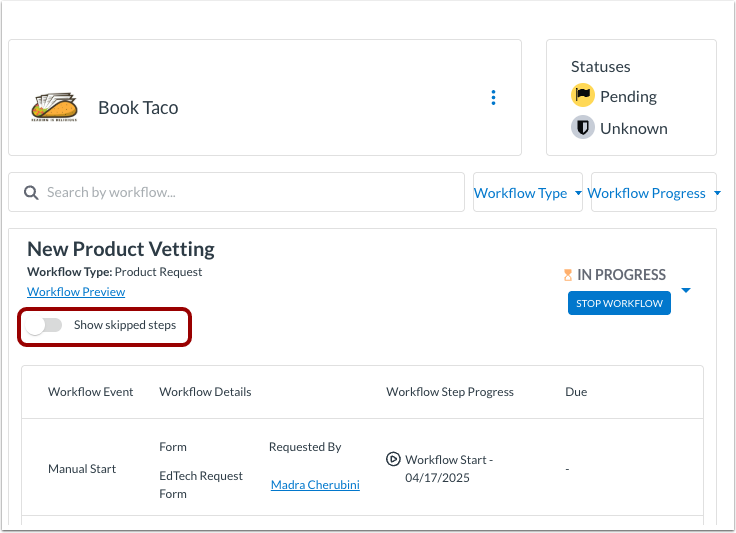Click the New Product Vetting workflow title
The height and width of the screenshot is (533, 736).
click(x=121, y=249)
